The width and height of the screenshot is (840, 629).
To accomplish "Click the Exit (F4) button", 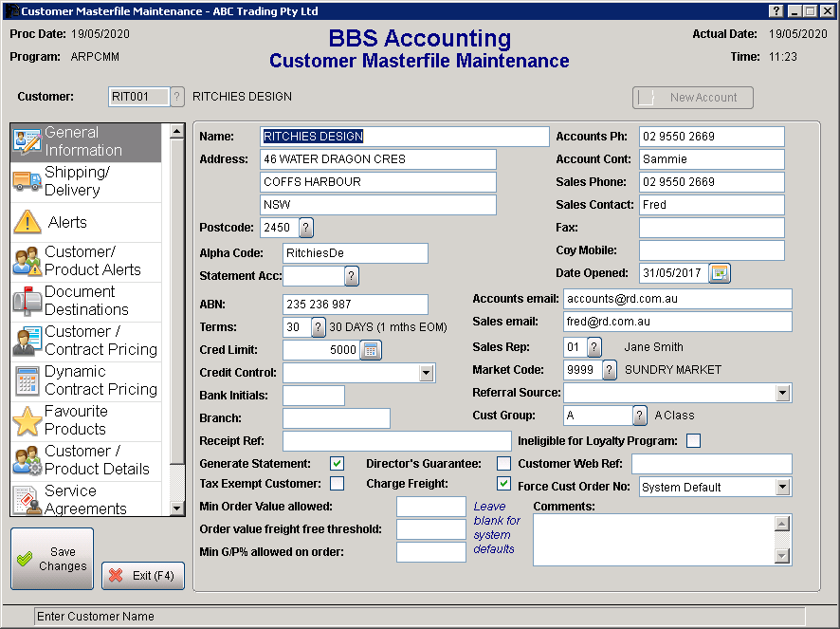I will point(143,576).
